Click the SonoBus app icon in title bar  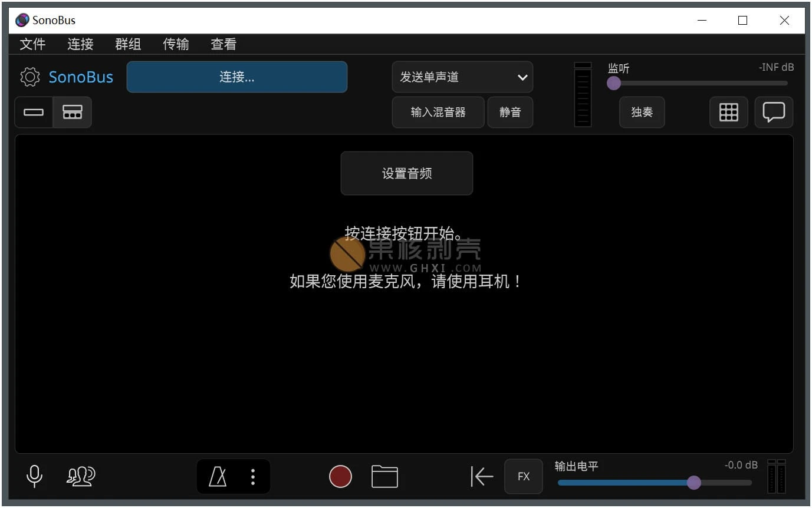(22, 21)
